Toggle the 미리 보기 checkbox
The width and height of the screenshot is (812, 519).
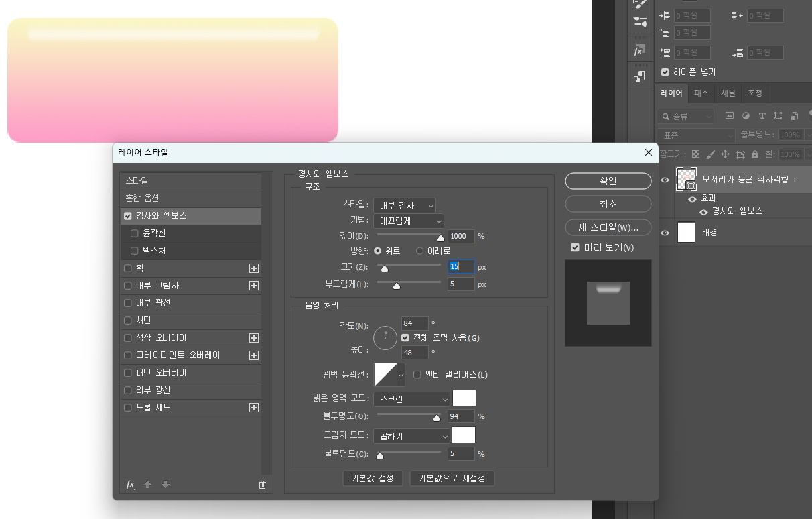tap(575, 247)
